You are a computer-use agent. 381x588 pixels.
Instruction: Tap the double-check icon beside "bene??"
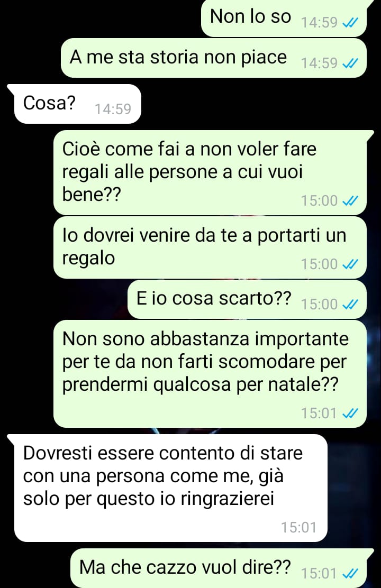click(350, 201)
